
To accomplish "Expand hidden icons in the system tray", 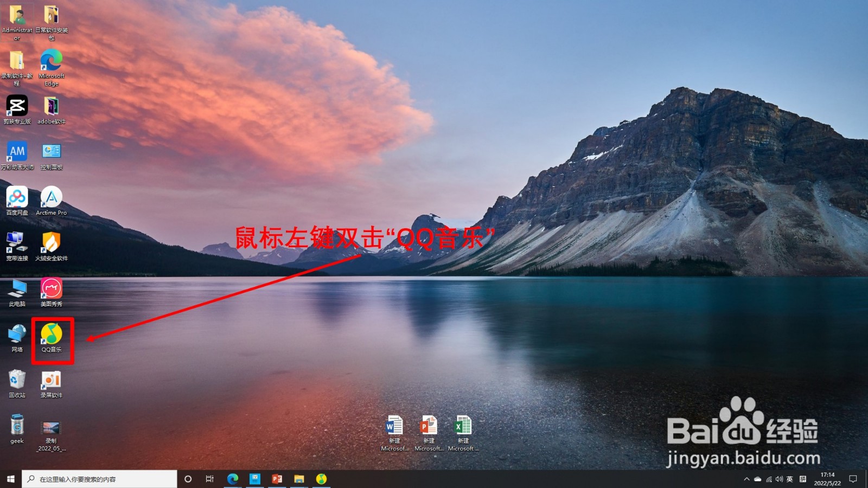I will pos(748,479).
